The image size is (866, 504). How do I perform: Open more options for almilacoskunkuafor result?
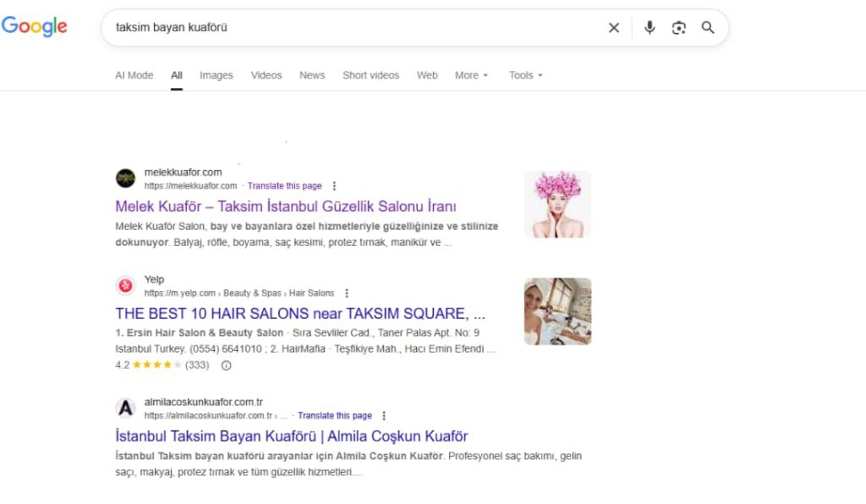384,416
